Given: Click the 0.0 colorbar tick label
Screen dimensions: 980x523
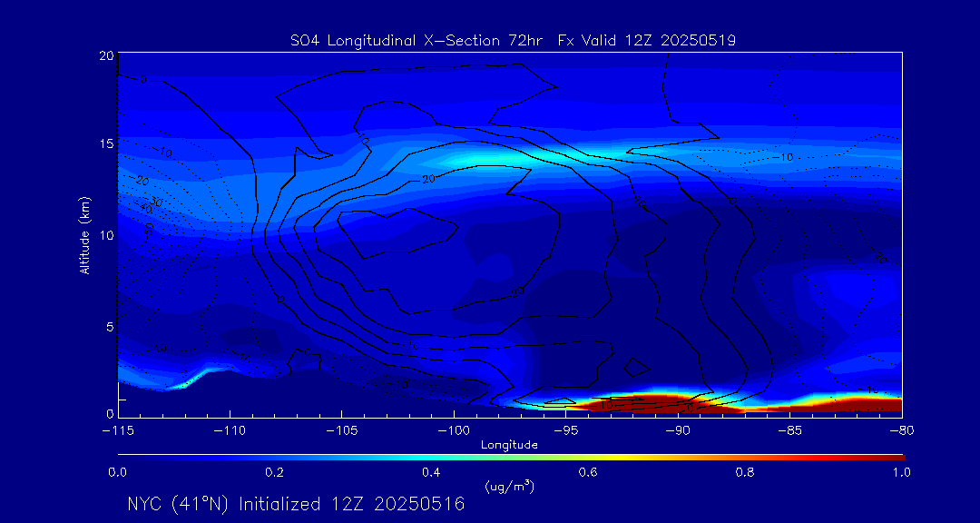Looking at the screenshot, I should coord(118,472).
